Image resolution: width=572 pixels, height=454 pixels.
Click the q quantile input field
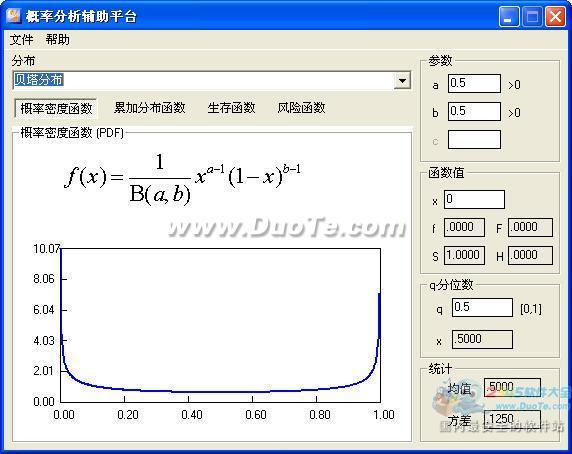(482, 307)
